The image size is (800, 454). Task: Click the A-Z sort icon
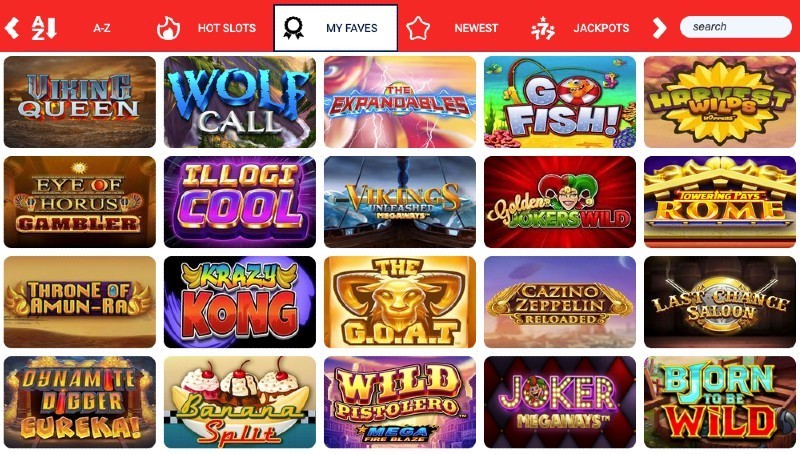tap(44, 28)
